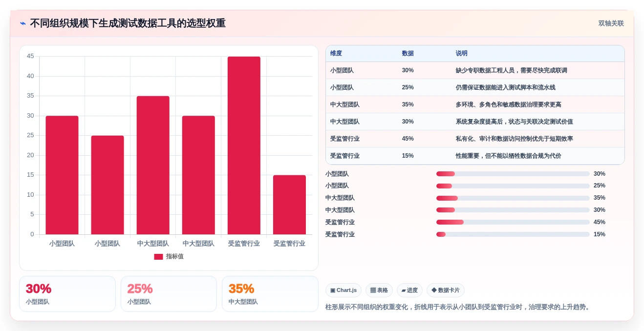Click 中大型团队 in the 35% table row
This screenshot has width=644, height=331.
click(x=345, y=104)
